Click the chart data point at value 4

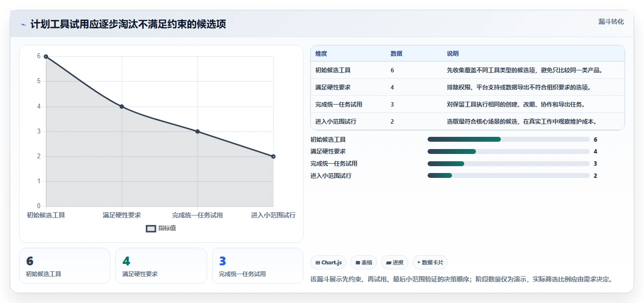coord(122,107)
